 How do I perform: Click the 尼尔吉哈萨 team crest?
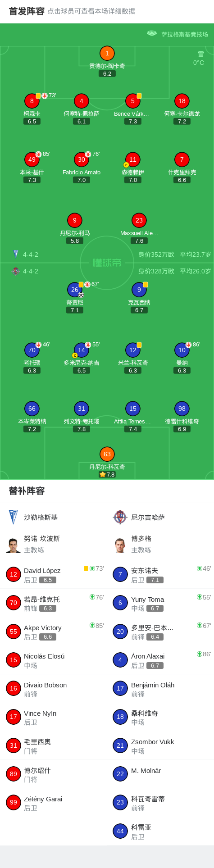pos(120,517)
